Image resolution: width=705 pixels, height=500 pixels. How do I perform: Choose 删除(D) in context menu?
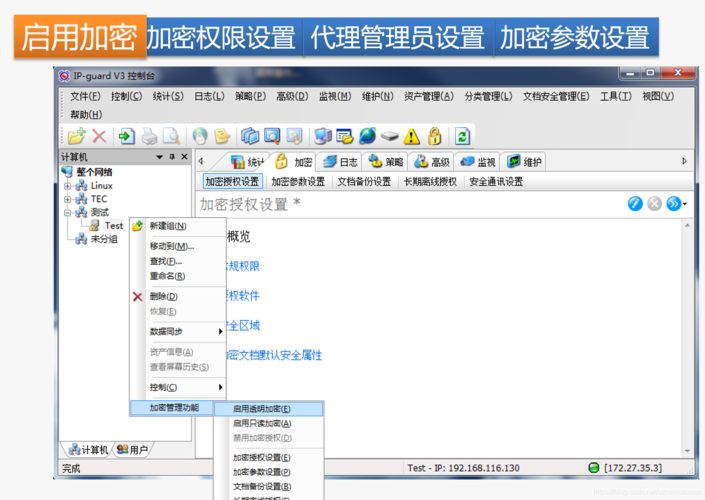pyautogui.click(x=177, y=296)
